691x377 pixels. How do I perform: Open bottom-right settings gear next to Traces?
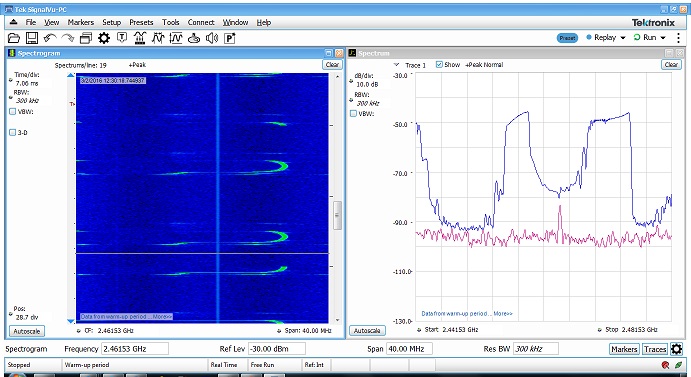click(x=676, y=349)
